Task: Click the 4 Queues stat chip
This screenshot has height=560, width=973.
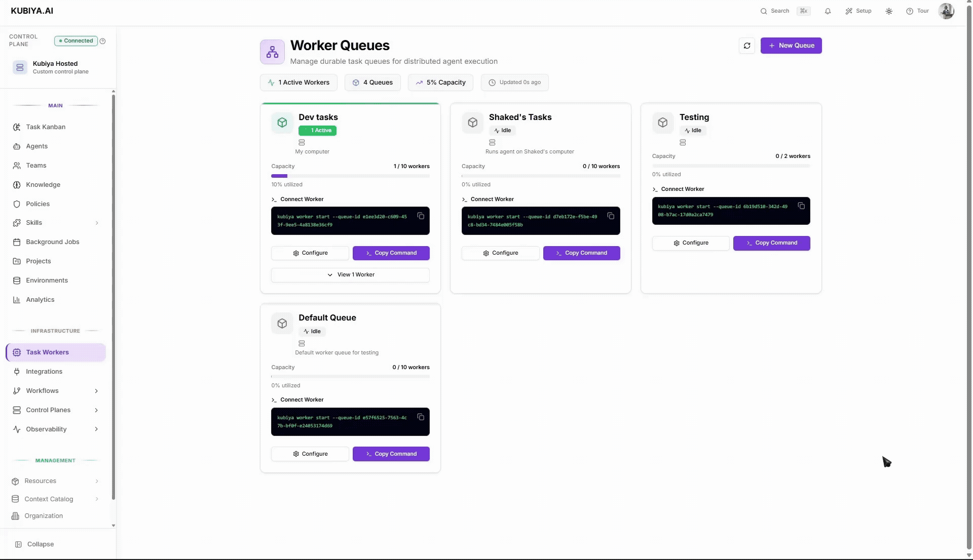Action: pos(372,82)
